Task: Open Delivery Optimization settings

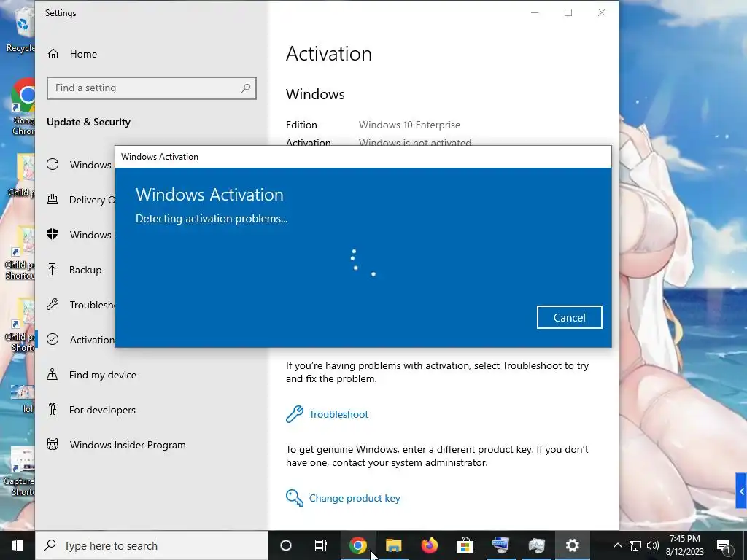Action: (80, 200)
